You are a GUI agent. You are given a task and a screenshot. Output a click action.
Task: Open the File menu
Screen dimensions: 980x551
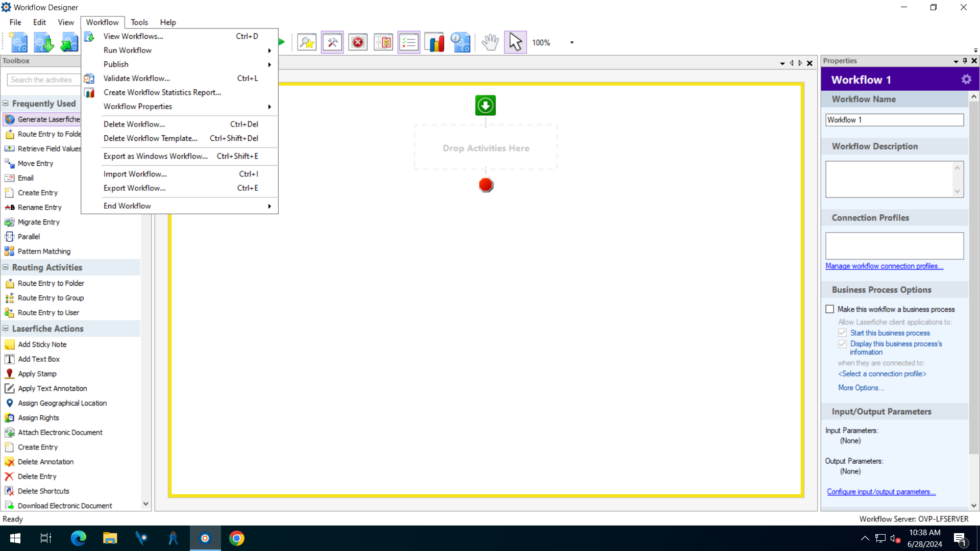pyautogui.click(x=15, y=22)
